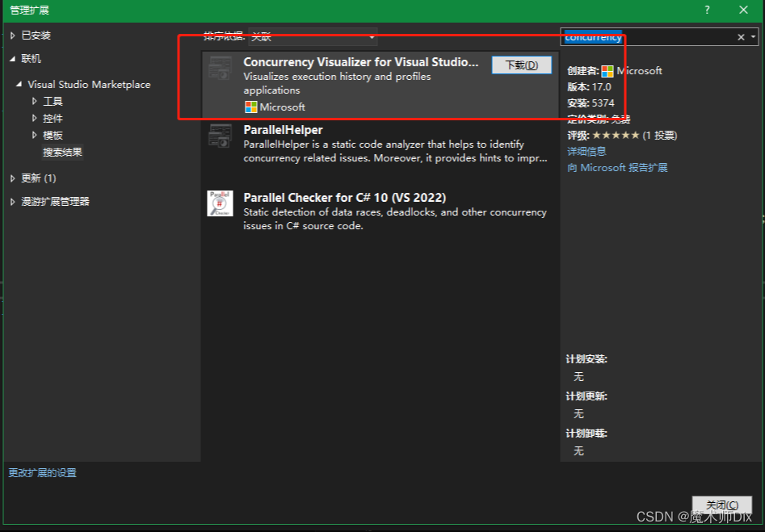Click the Microsoft logo beside the creator label
The width and height of the screenshot is (765, 532).
(x=607, y=71)
